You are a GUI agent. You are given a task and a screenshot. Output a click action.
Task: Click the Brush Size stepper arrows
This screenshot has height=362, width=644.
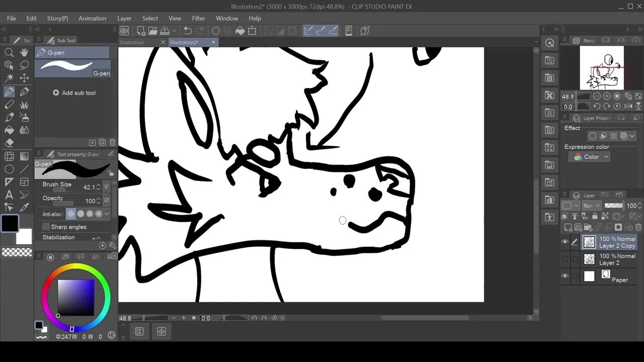tap(99, 187)
